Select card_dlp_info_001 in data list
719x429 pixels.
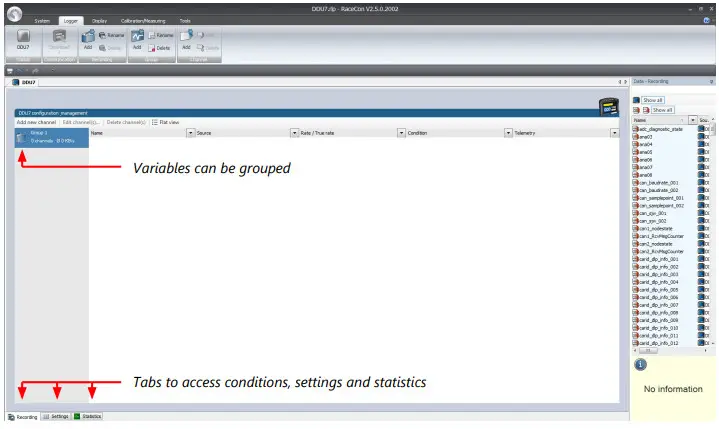click(658, 259)
